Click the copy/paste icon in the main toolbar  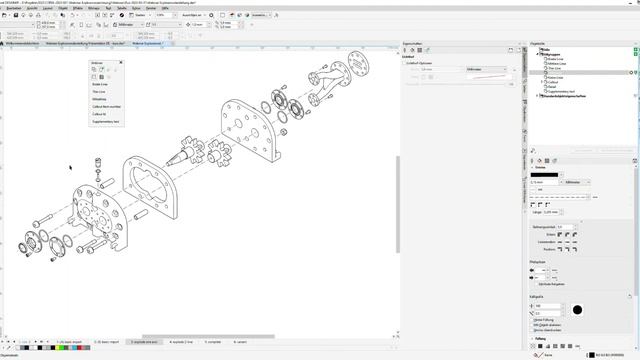62,15
